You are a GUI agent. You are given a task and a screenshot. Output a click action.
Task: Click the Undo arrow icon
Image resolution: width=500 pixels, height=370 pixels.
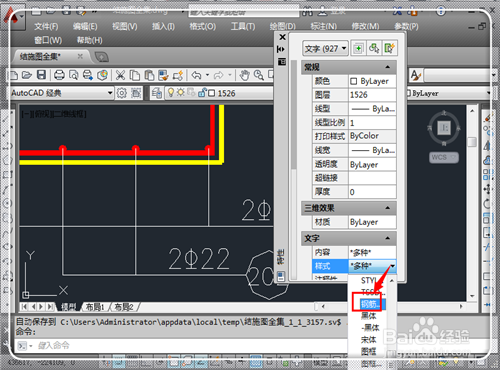197,75
